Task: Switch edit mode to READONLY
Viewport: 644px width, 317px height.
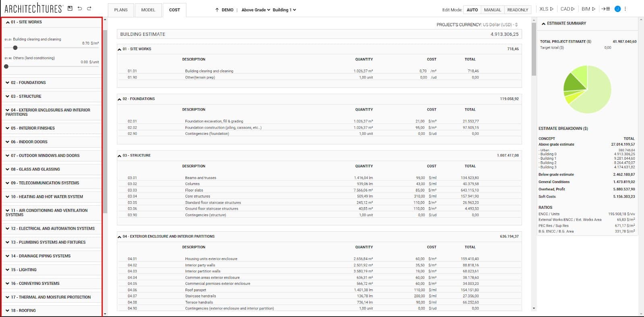Action: (518, 10)
